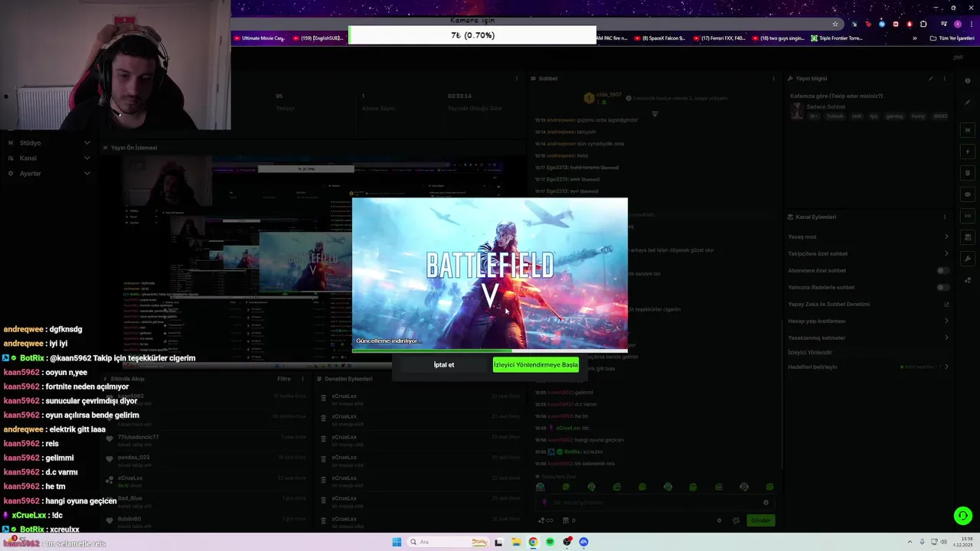Open the Ferrari FXX bookmark
980x551 pixels.
[719, 37]
